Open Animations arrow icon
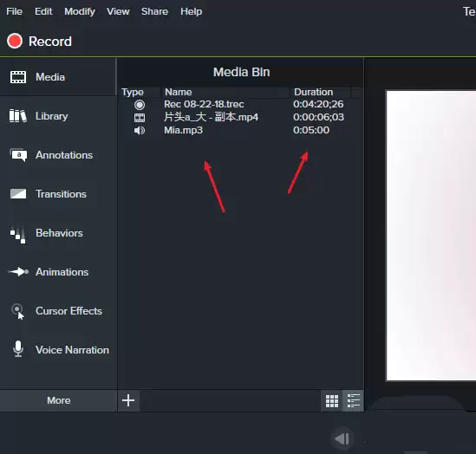476x454 pixels. [18, 272]
